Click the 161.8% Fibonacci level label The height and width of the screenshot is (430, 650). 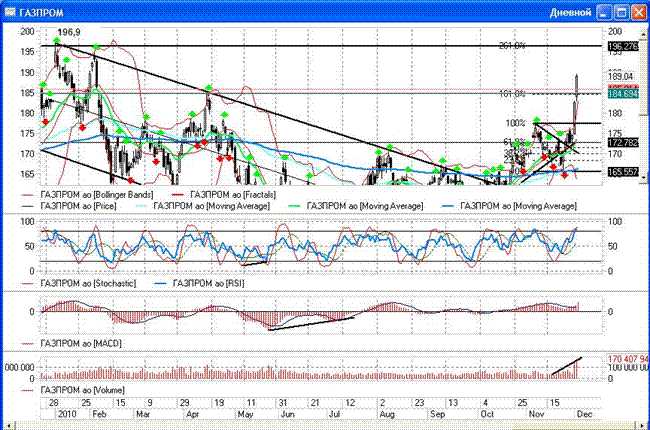tap(512, 94)
